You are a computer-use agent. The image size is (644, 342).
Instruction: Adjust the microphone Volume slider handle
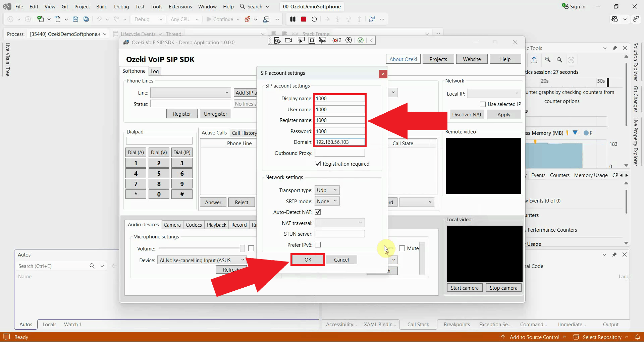[x=242, y=248]
